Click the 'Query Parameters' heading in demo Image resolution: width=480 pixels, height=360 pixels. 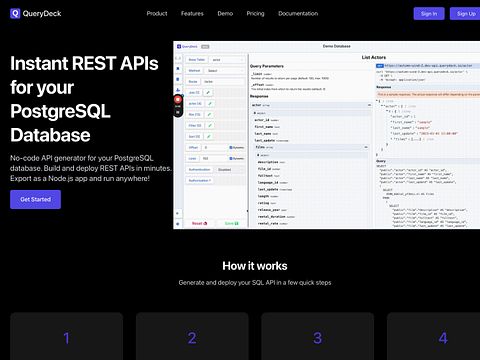[x=267, y=66]
